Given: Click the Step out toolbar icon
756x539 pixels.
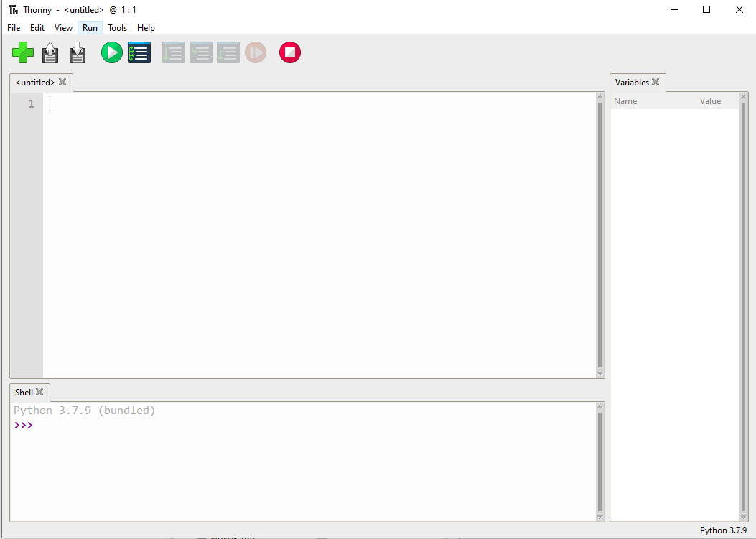Looking at the screenshot, I should [x=228, y=52].
